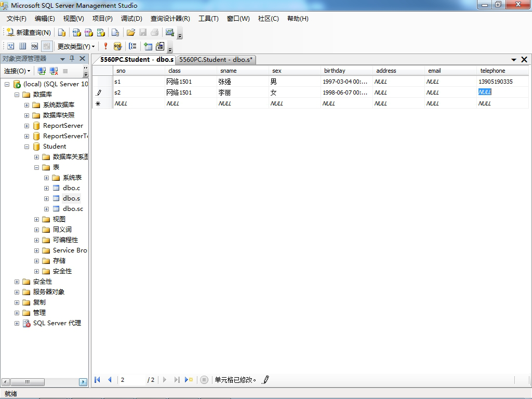Open a new SQL Server Compact query
Screen dimensions: 532x399
(115, 32)
